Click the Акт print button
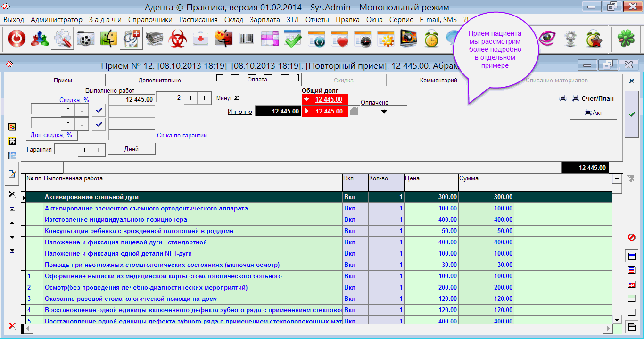Viewport: 644px width, 339px height. coord(593,113)
